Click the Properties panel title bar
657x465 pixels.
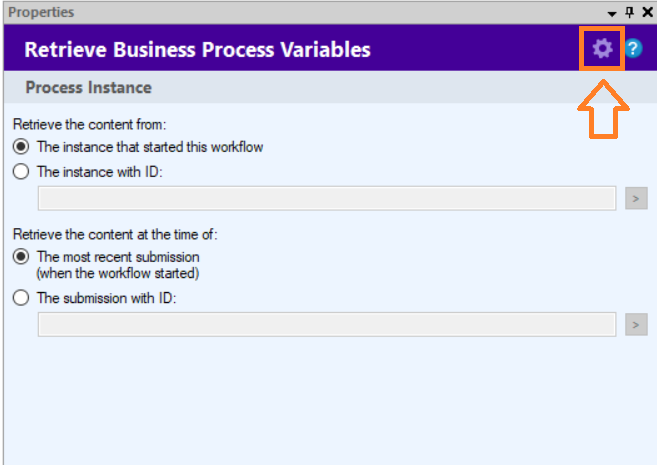pos(300,12)
